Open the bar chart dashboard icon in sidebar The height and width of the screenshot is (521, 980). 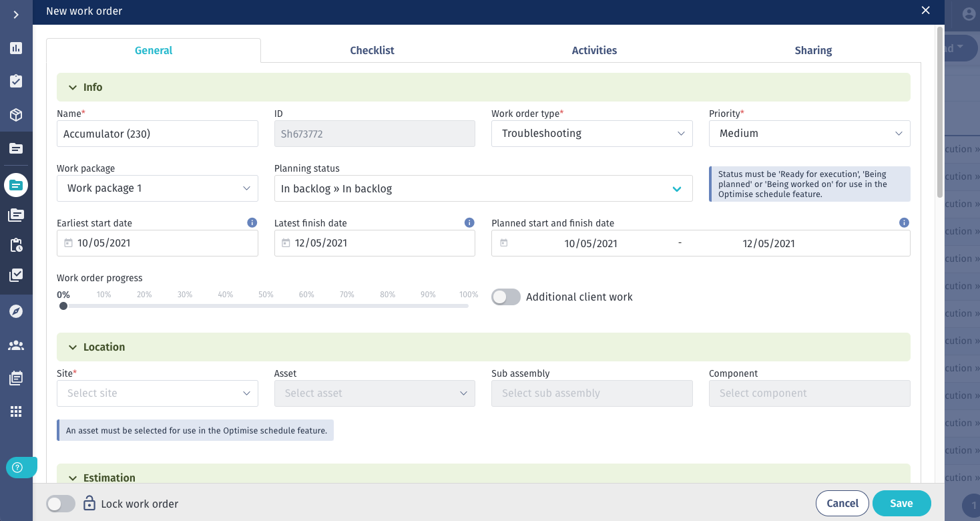16,48
